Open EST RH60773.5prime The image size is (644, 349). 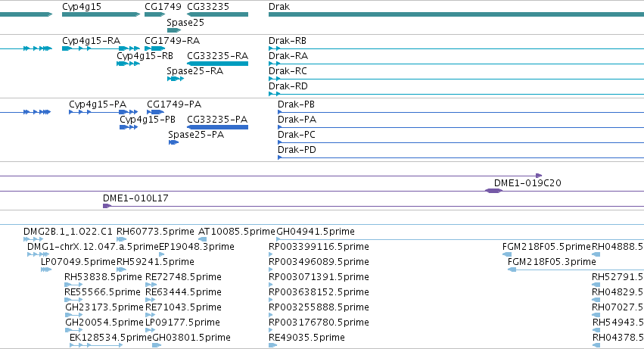pos(155,232)
